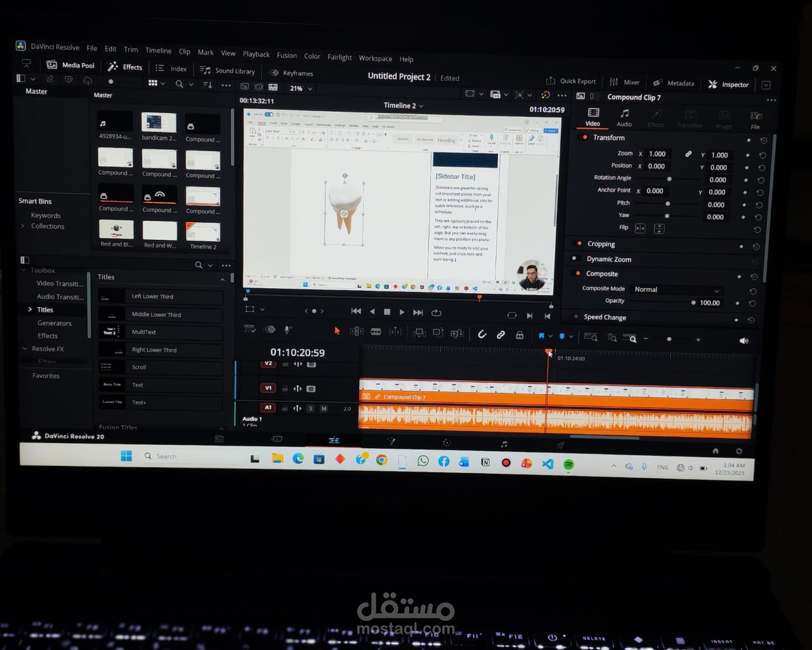
Task: Mute audio track A1 with M
Action: (x=324, y=409)
